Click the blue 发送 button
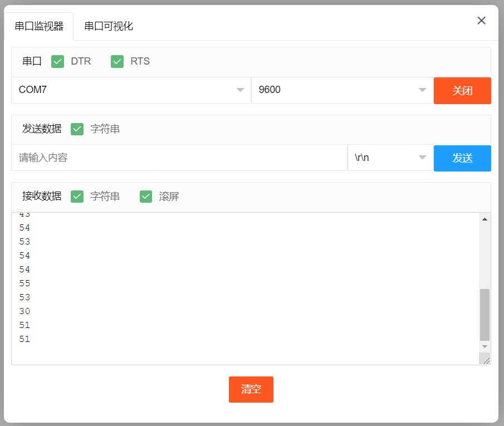This screenshot has height=426, width=504. [462, 158]
